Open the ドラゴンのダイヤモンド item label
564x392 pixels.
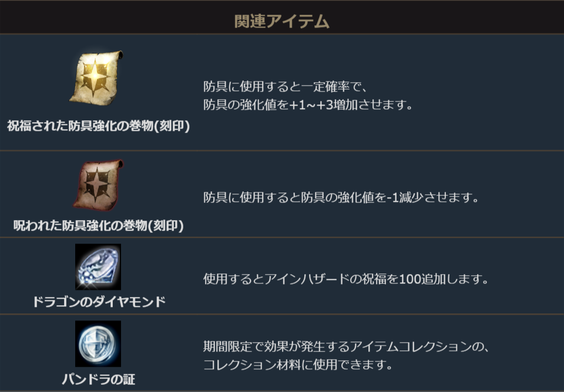click(98, 302)
